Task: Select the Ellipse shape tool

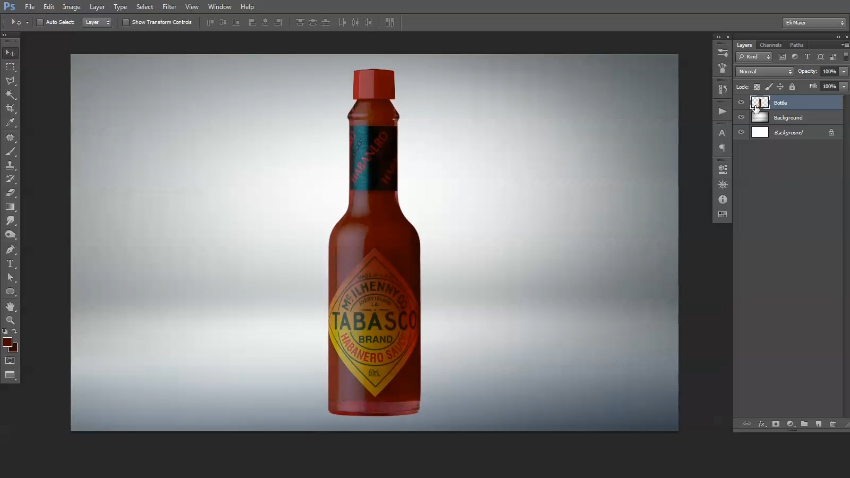Action: 10,292
